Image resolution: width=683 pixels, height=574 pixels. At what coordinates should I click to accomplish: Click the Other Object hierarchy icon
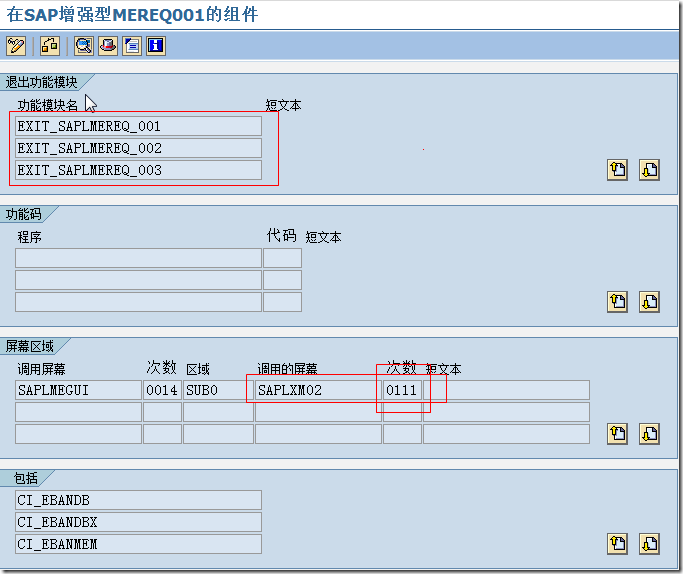[50, 46]
